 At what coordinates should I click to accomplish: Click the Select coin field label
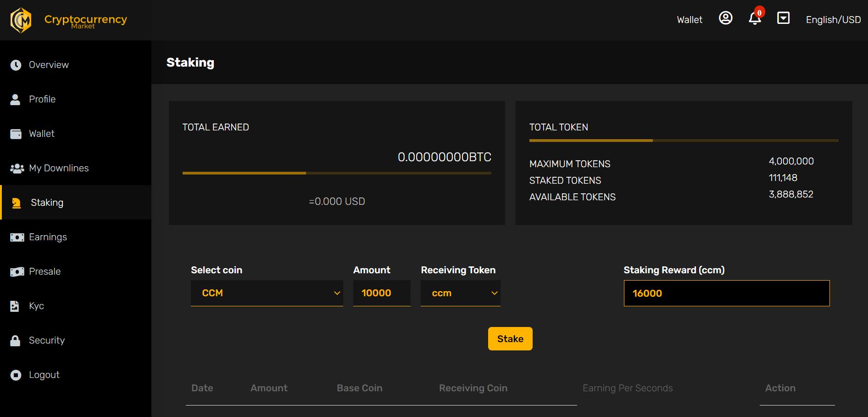(217, 270)
